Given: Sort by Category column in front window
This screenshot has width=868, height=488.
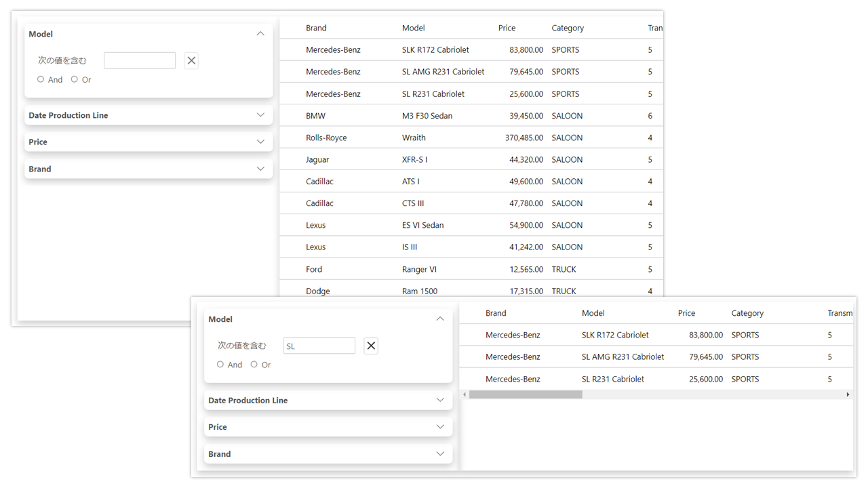Looking at the screenshot, I should tap(747, 313).
